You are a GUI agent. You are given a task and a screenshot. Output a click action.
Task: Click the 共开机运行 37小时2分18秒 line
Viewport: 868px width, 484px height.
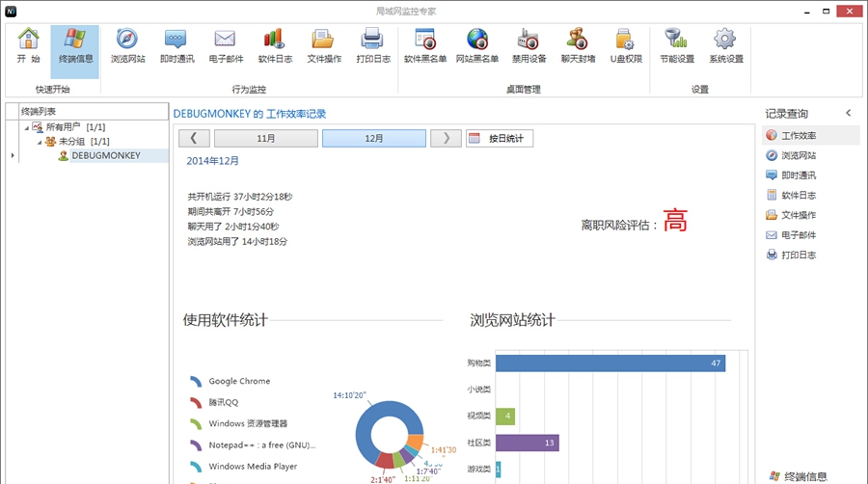(x=240, y=197)
